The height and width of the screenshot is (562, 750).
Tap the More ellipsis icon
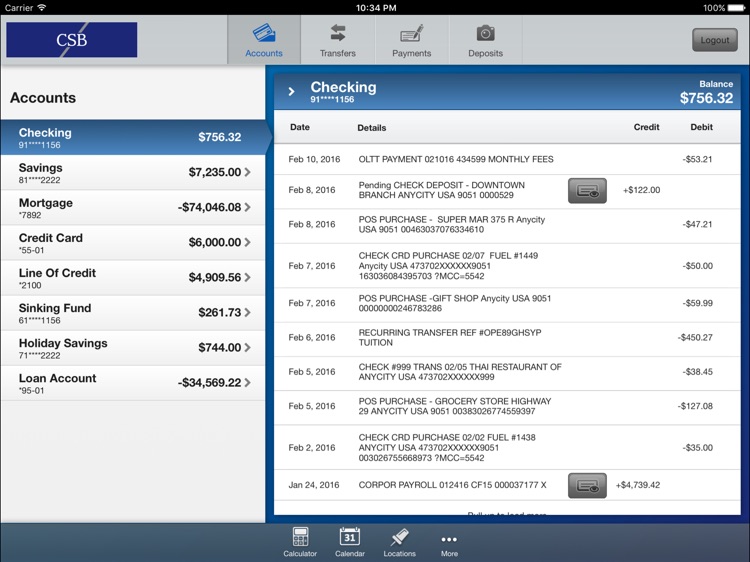point(449,540)
